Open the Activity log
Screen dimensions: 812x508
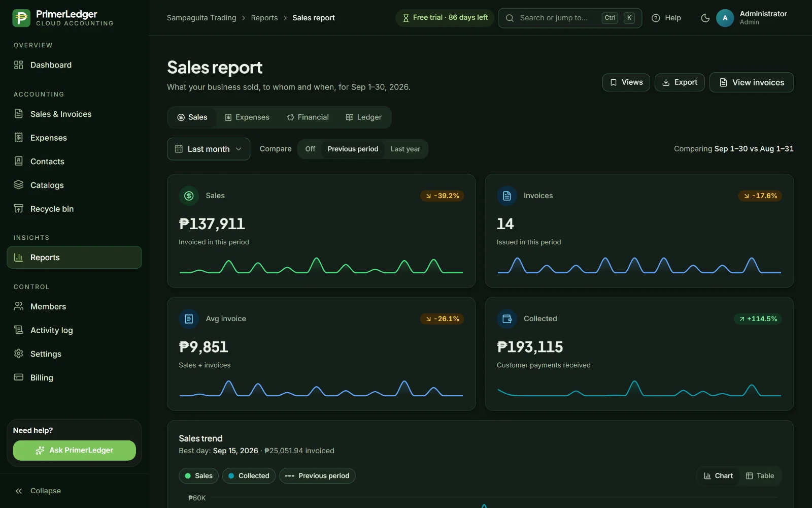(74, 330)
